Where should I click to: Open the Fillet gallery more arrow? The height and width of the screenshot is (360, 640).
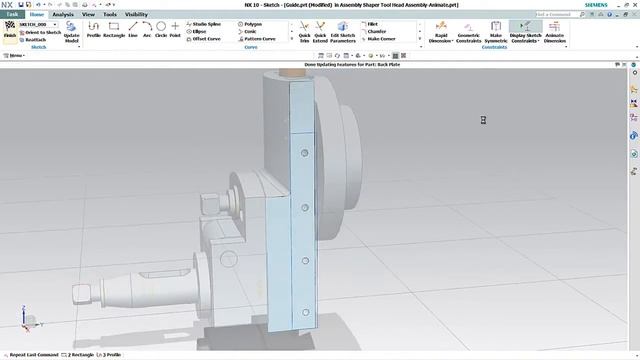click(x=420, y=39)
